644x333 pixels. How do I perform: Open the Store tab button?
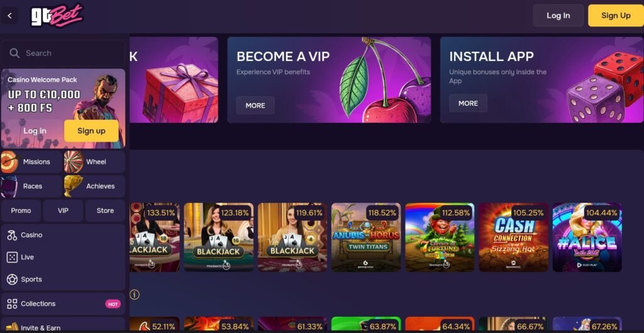point(105,210)
